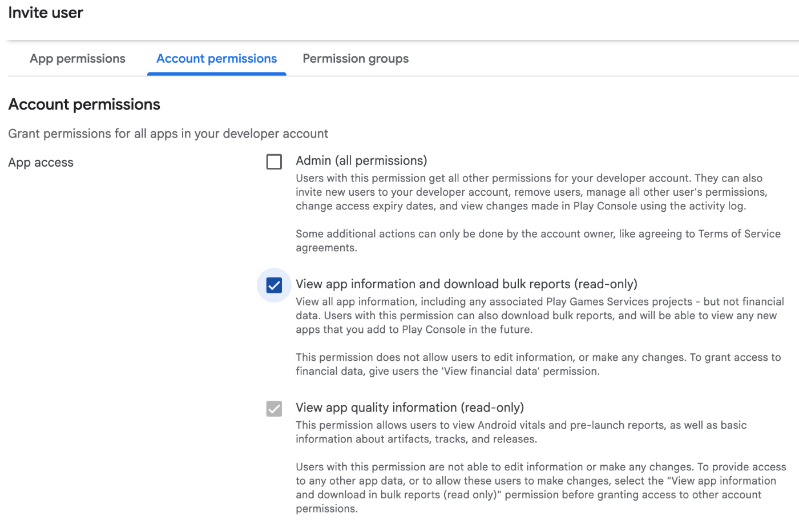The width and height of the screenshot is (799, 532).
Task: Click the 'View app quality information (read-only)' label
Action: [409, 408]
